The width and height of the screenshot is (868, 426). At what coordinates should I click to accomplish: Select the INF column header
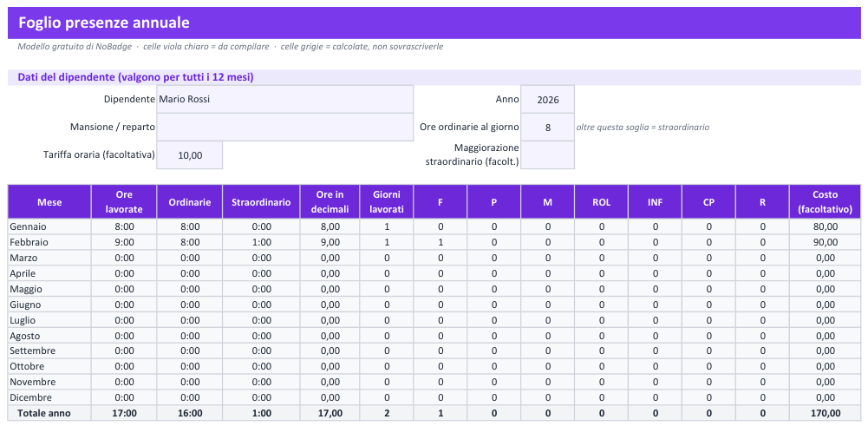click(x=655, y=202)
